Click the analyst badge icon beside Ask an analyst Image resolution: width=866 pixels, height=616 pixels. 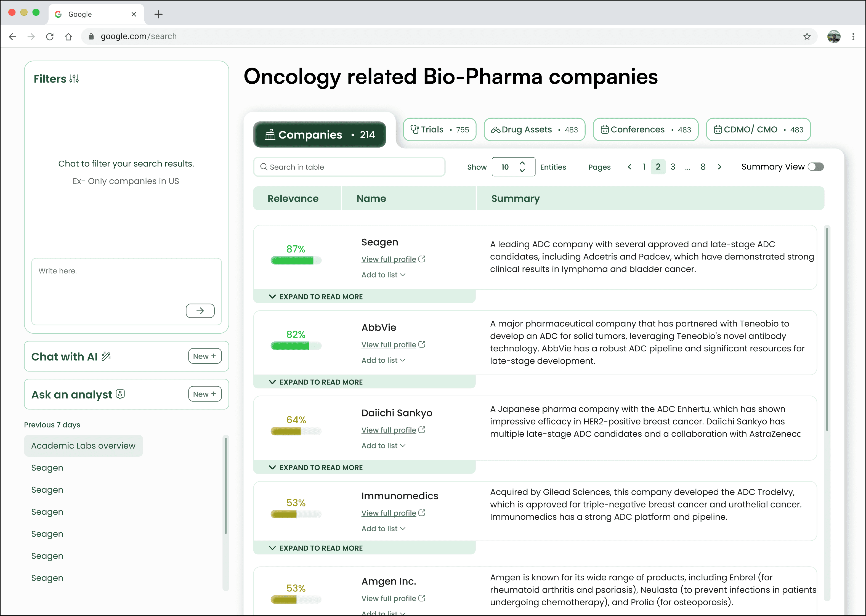coord(120,394)
